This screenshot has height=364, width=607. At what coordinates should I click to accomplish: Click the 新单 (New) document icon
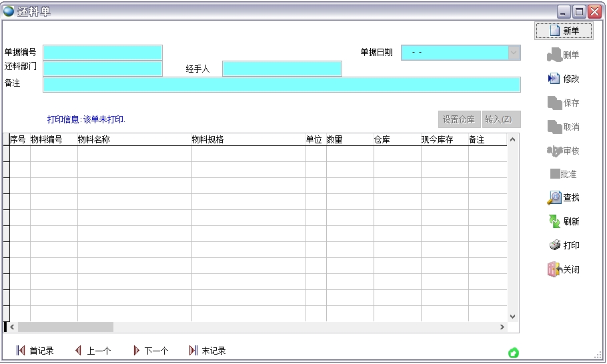pyautogui.click(x=554, y=31)
